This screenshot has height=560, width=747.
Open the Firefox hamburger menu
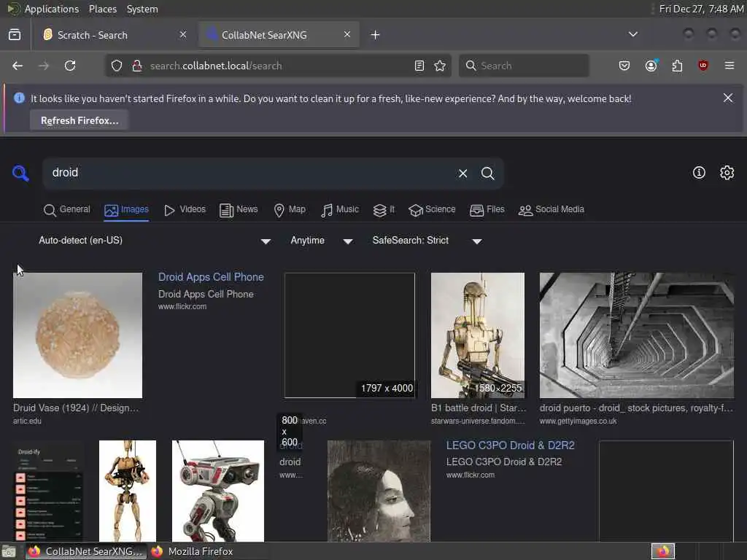tap(729, 66)
